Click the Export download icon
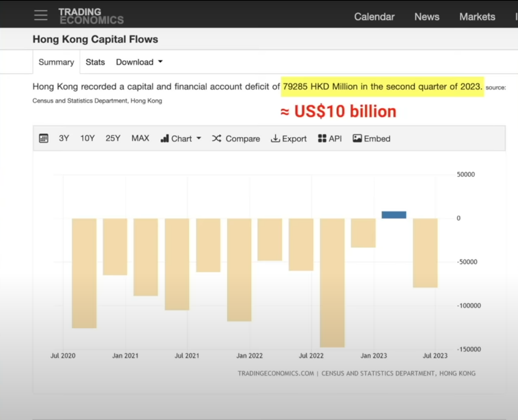 tap(275, 138)
